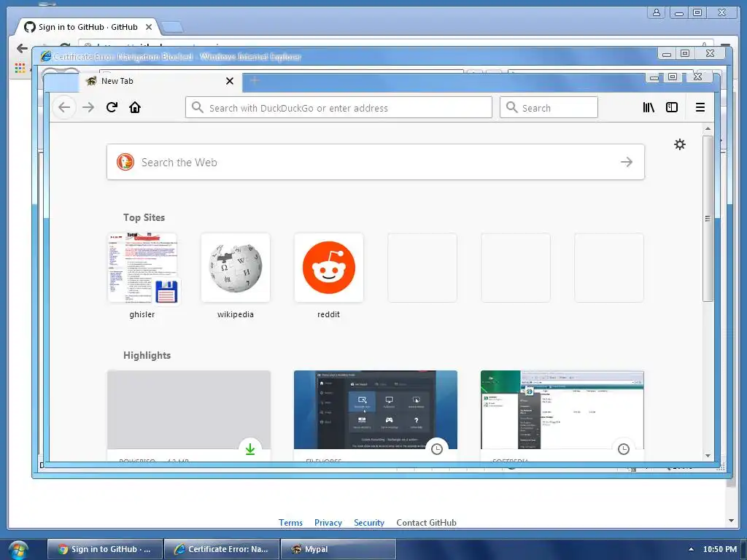Open a new tab with plus
The height and width of the screenshot is (560, 747).
click(255, 80)
